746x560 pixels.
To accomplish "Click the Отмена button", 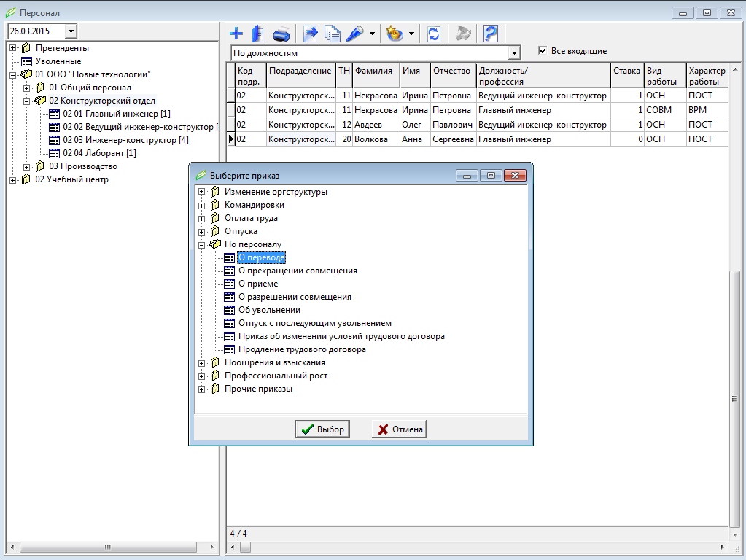I will coord(400,429).
